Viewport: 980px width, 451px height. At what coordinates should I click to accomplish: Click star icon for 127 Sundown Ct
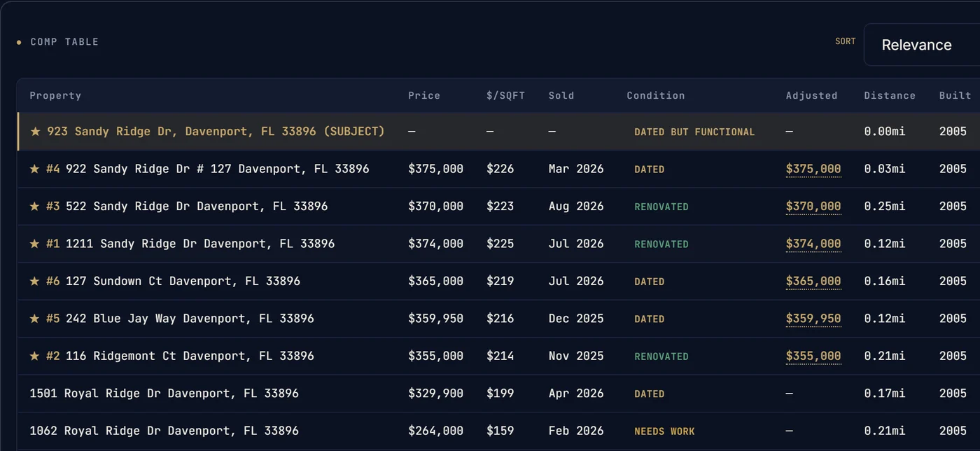pos(35,282)
